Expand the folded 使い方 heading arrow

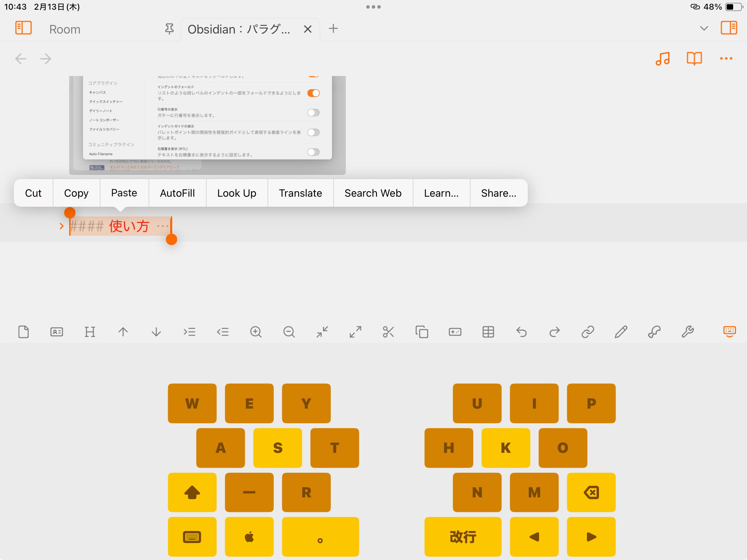62,226
